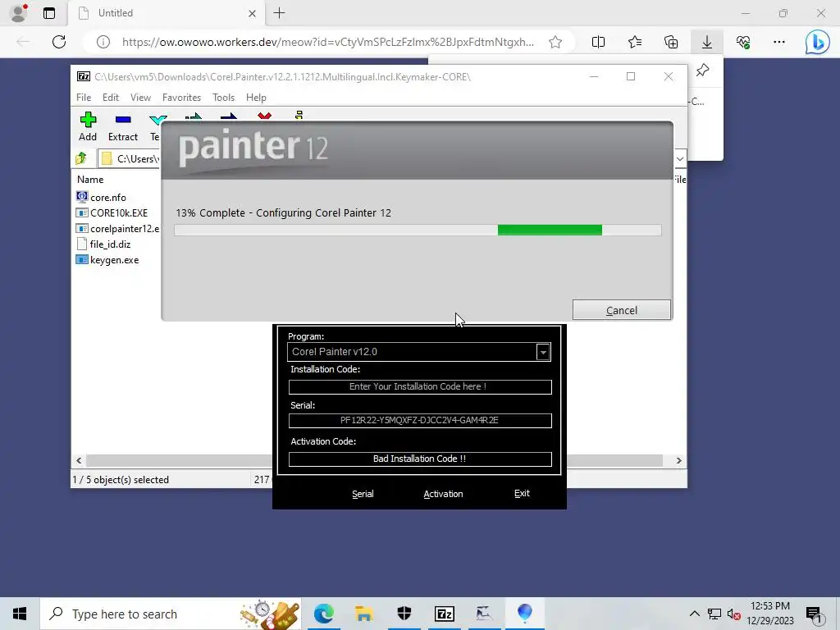Viewport: 840px width, 630px height.
Task: Show hidden system tray icons
Action: (694, 614)
